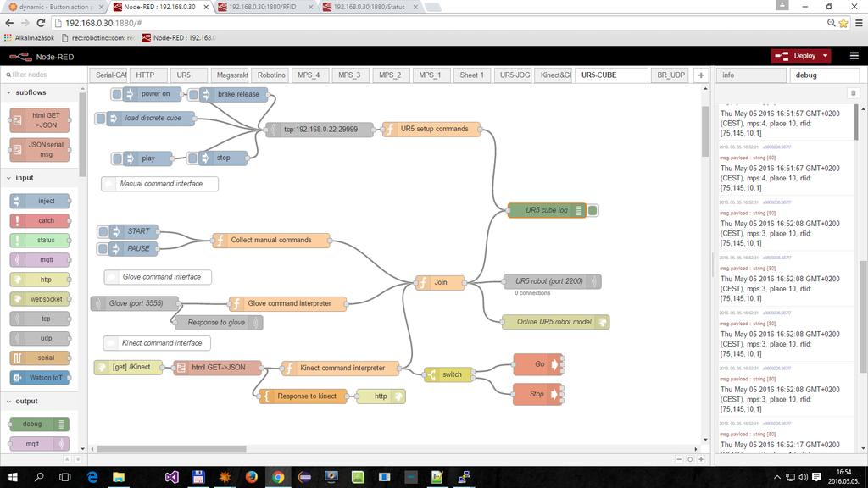
Task: Trigger the 'load discrete cube' inject button
Action: (100, 118)
